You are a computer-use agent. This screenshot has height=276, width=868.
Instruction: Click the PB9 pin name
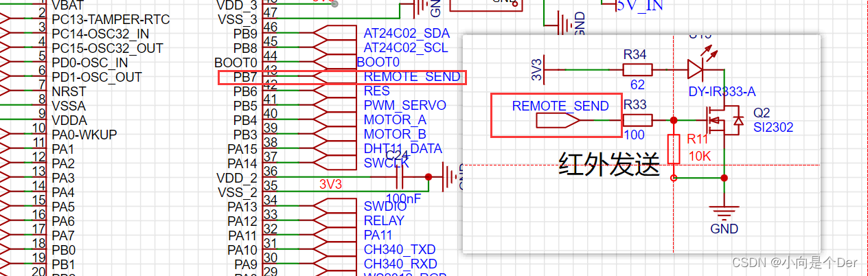[245, 33]
